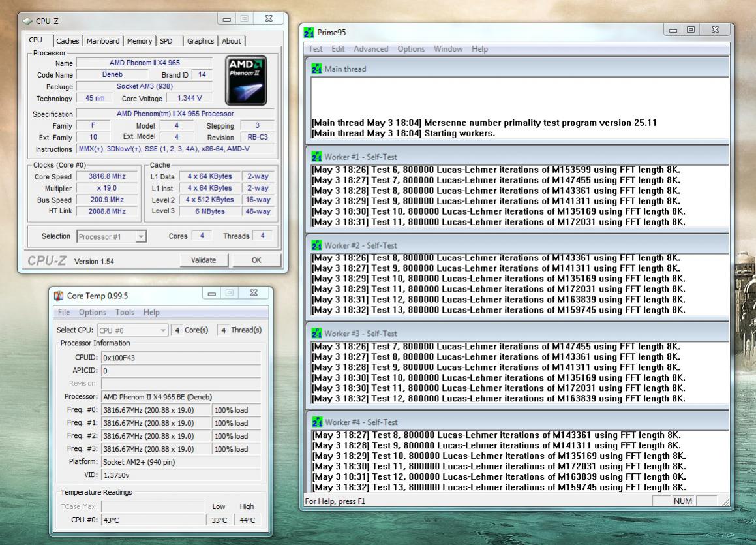Click the Worker #4 Self-Test window icon

317,422
